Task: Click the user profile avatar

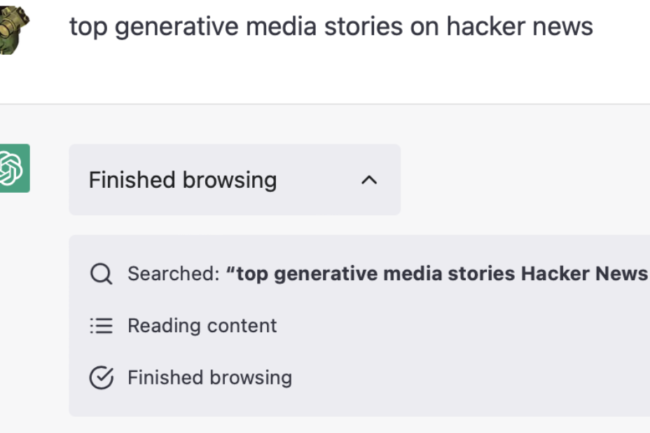Action: coord(14,27)
